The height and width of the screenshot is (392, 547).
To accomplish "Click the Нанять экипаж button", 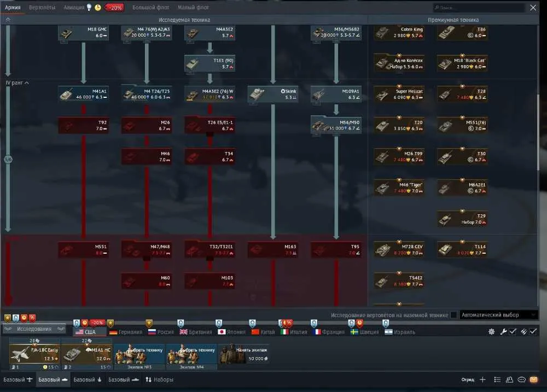I will pyautogui.click(x=244, y=354).
